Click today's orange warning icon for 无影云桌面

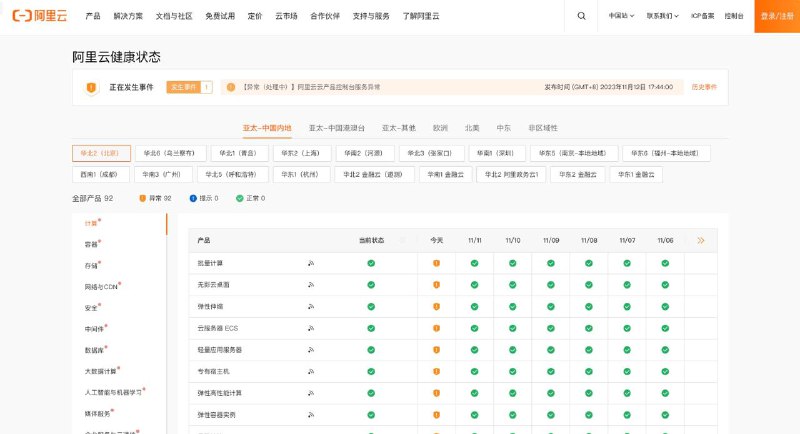point(436,285)
